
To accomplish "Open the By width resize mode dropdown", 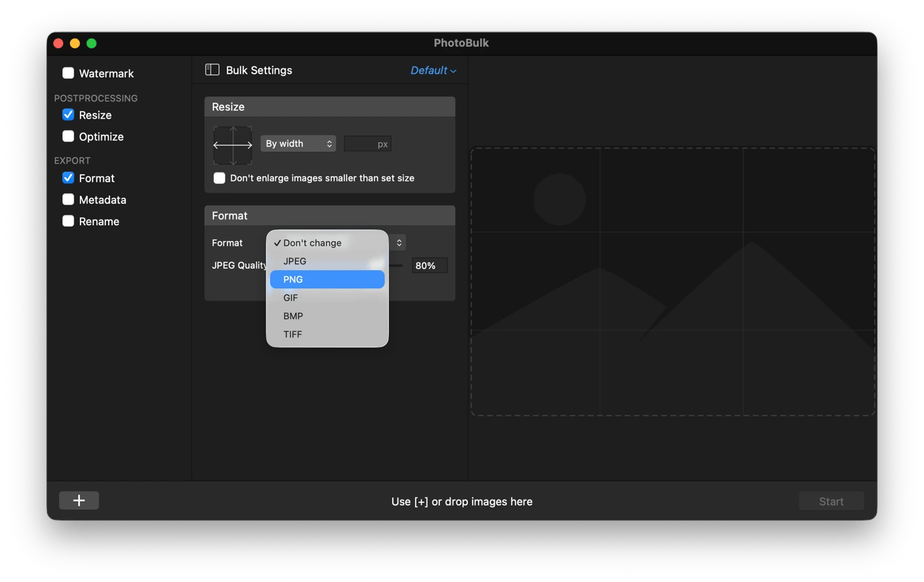I will tap(298, 143).
